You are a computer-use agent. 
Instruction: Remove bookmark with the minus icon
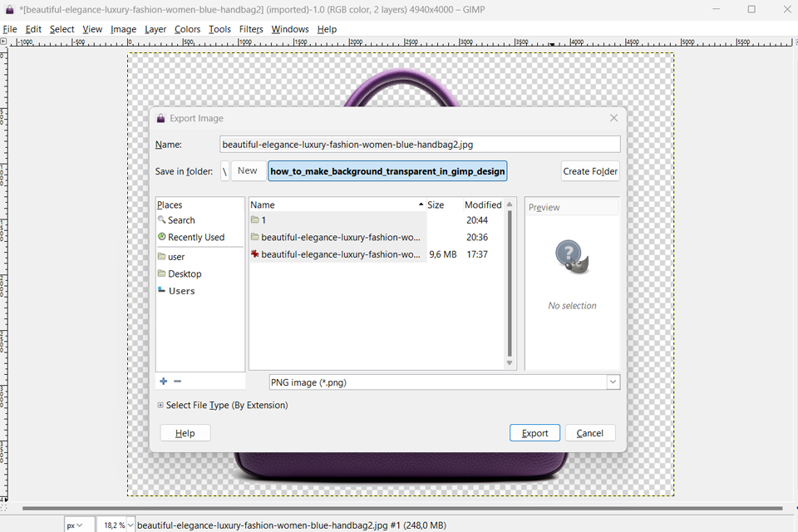point(178,382)
